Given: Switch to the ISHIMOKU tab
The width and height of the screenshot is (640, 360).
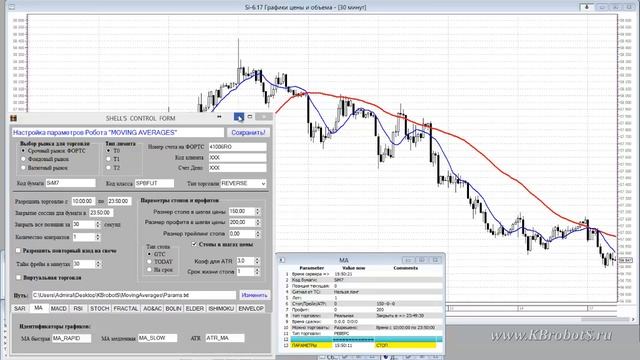Looking at the screenshot, I should tap(221, 309).
